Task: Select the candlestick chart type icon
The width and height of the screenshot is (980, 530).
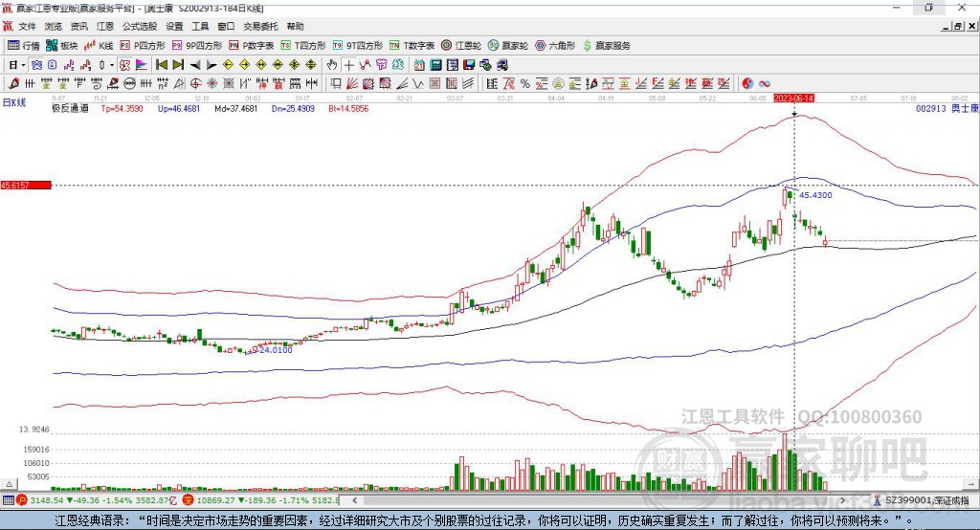Action: tap(101, 65)
